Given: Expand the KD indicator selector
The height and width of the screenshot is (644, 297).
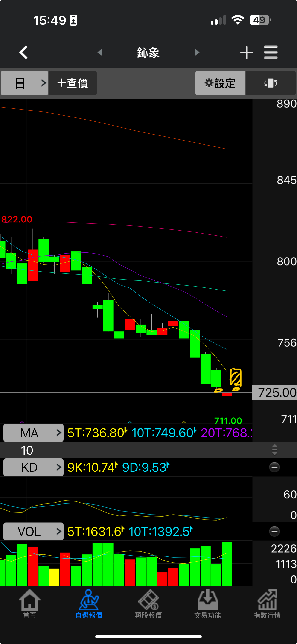Looking at the screenshot, I should pyautogui.click(x=33, y=467).
